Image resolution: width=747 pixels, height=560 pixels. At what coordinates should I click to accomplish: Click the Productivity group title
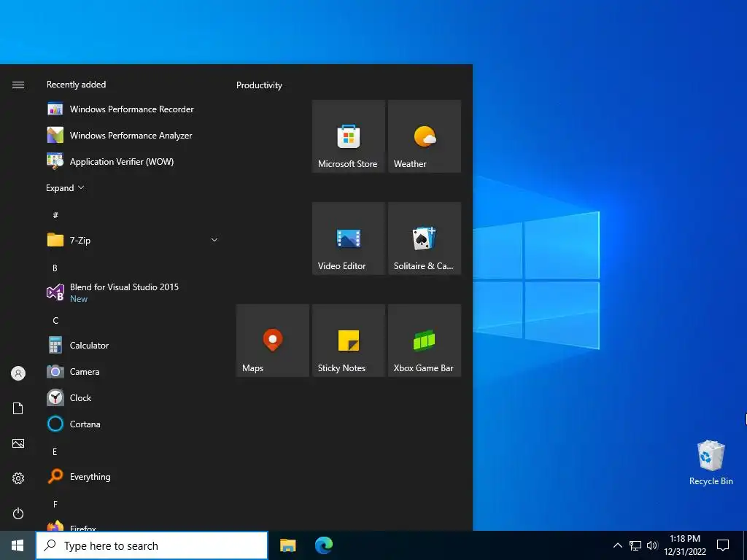tap(259, 85)
